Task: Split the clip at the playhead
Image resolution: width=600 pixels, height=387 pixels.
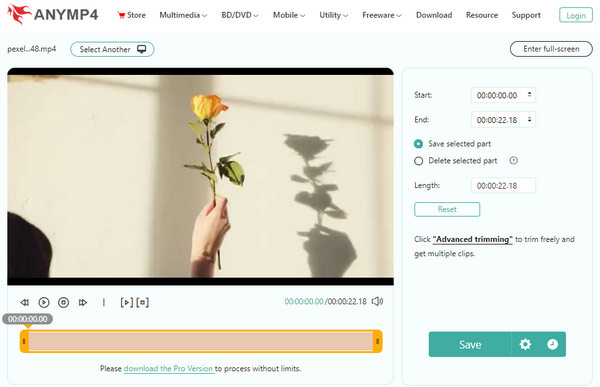Action: tap(104, 302)
